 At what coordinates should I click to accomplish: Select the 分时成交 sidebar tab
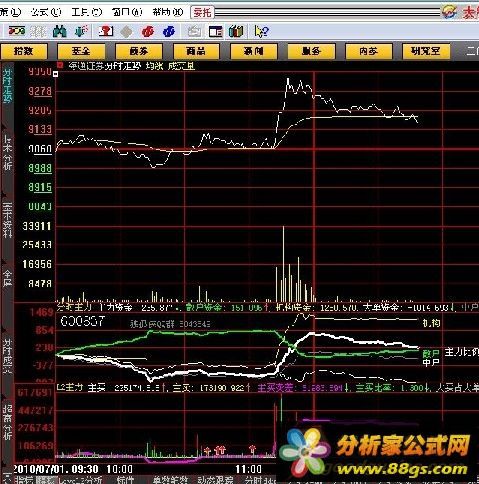7,356
